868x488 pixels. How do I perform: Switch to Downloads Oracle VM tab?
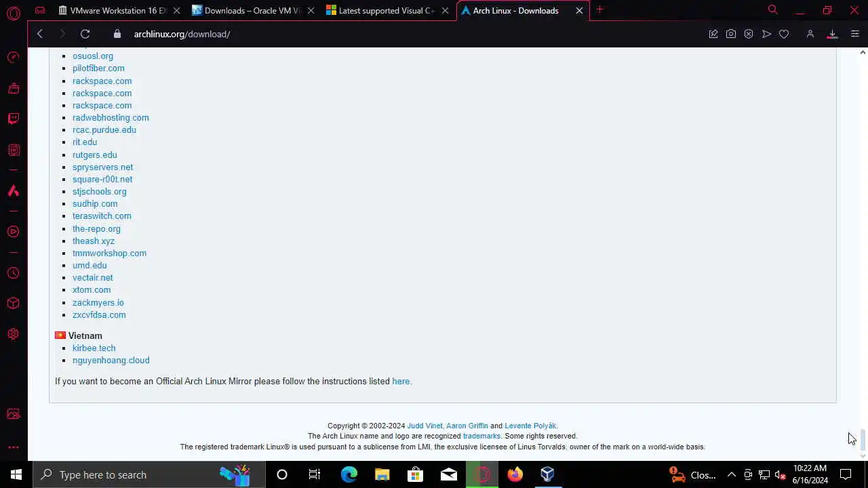[x=253, y=10]
